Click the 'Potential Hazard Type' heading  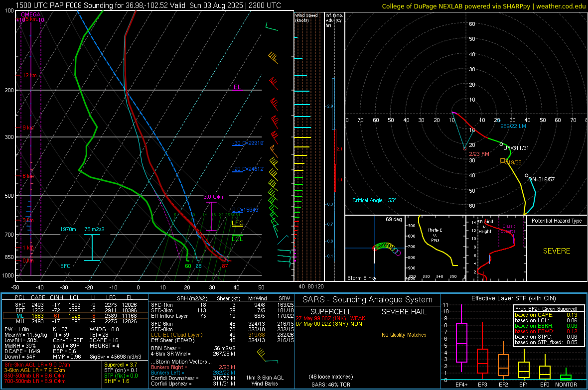(557, 221)
